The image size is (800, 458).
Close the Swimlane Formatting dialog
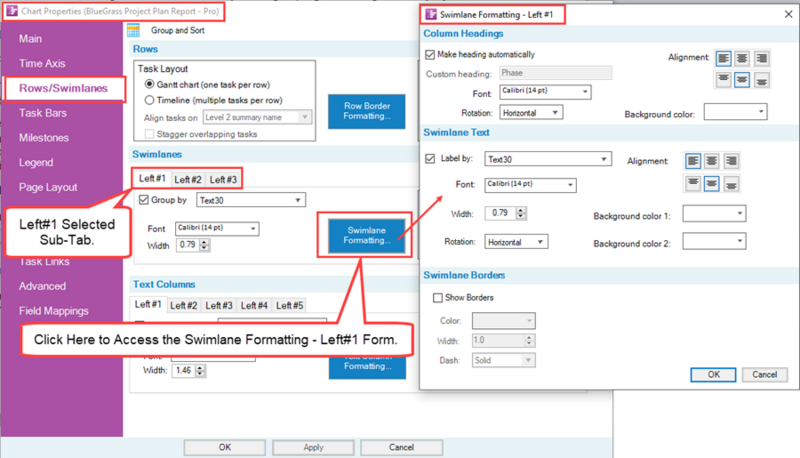[788, 14]
